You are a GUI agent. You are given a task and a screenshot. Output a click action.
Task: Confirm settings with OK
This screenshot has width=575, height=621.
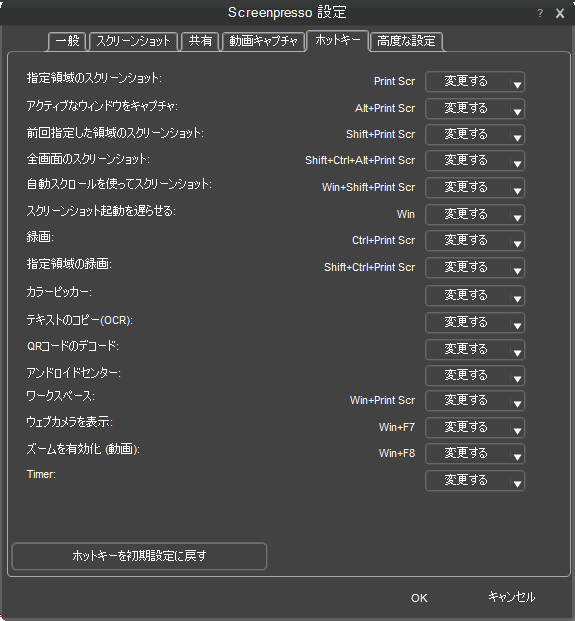[419, 598]
